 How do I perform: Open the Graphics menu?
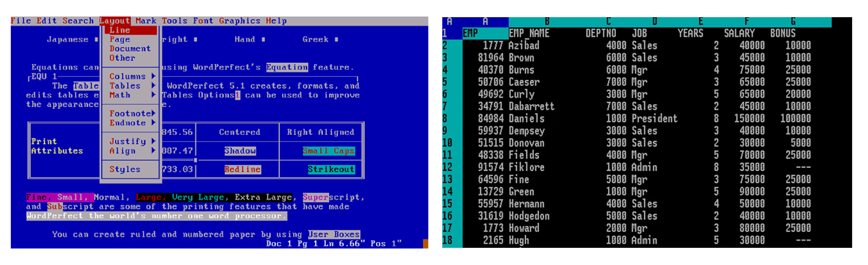coord(240,21)
